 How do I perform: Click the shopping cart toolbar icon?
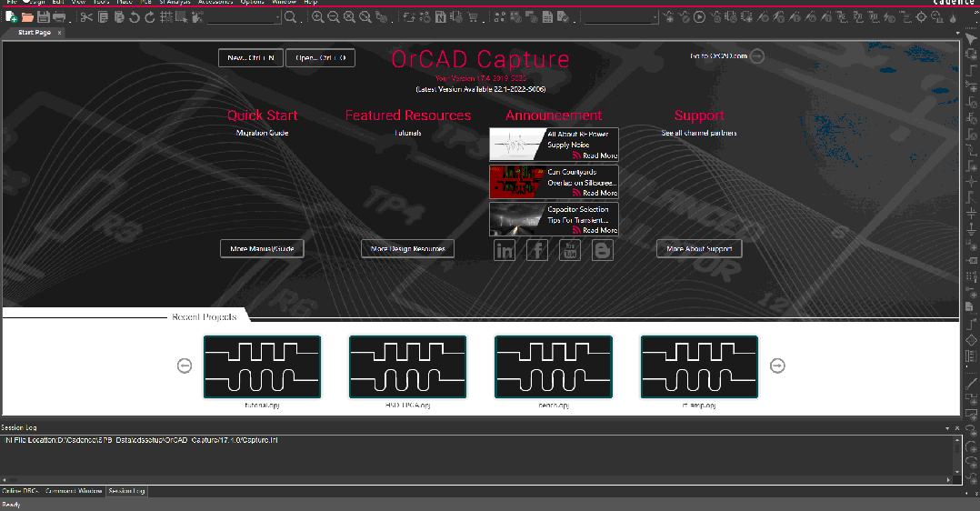(x=473, y=17)
